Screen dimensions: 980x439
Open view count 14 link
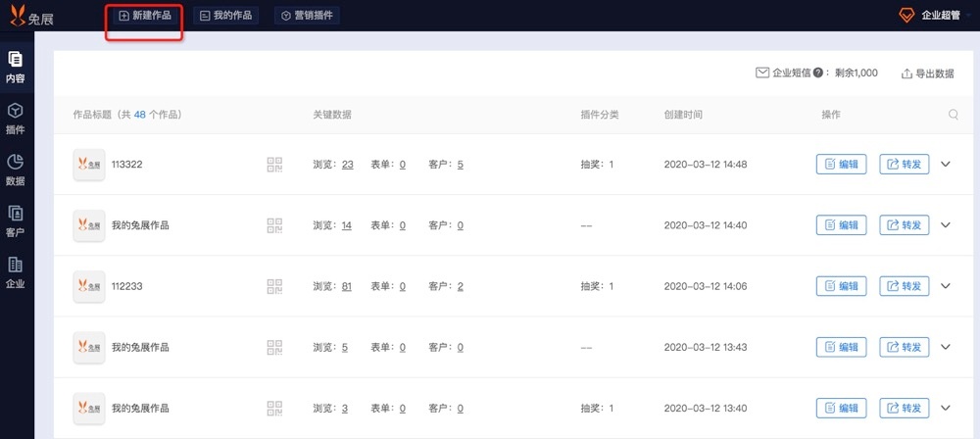coord(347,225)
